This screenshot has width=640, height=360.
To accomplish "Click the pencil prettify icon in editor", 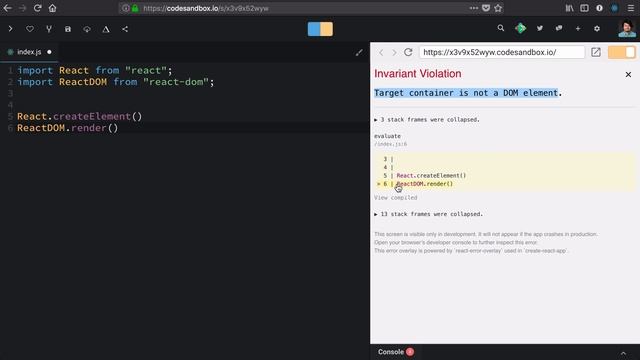I will (359, 52).
